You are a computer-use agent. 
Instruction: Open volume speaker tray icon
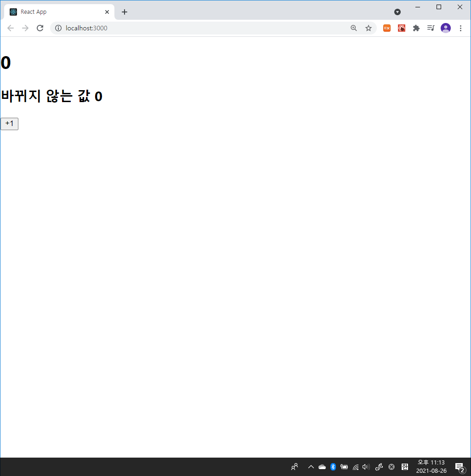[366, 467]
